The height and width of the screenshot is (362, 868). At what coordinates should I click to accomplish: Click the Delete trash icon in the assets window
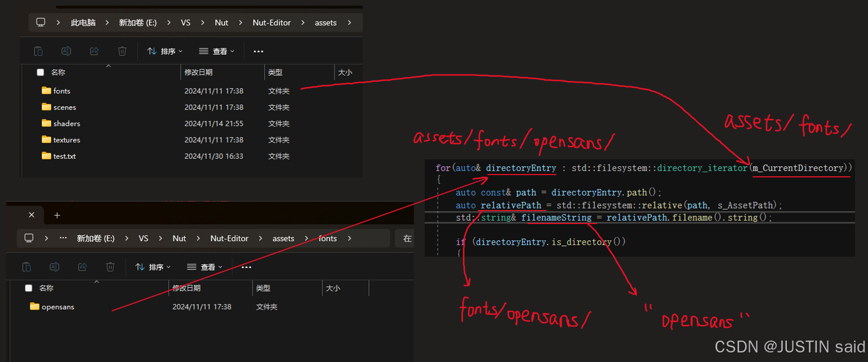click(x=122, y=51)
